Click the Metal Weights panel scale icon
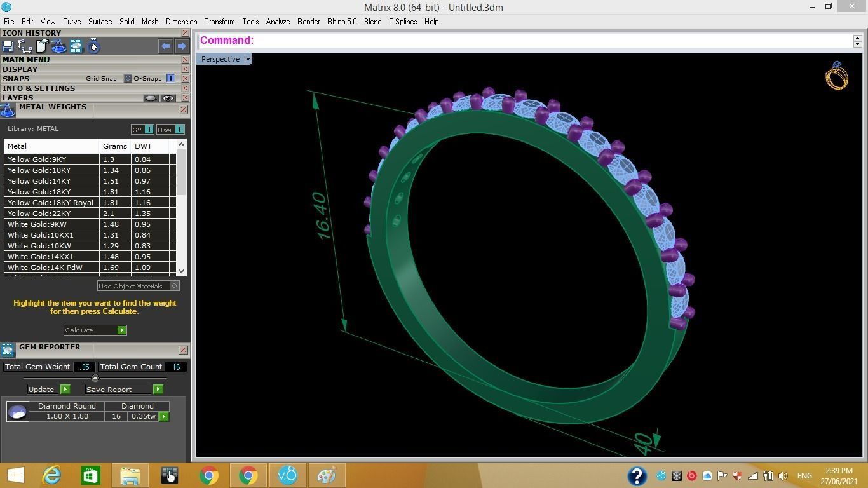This screenshot has width=868, height=488. 8,111
